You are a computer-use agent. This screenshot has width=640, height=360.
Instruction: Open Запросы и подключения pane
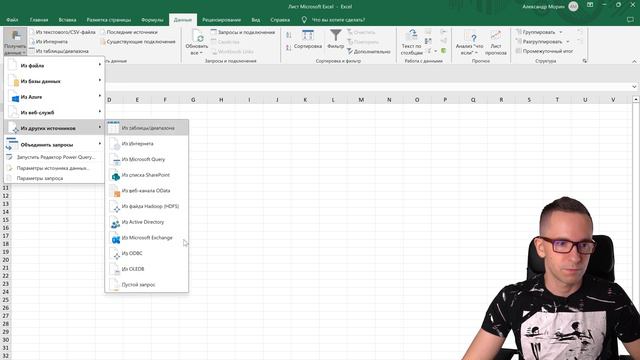point(243,32)
